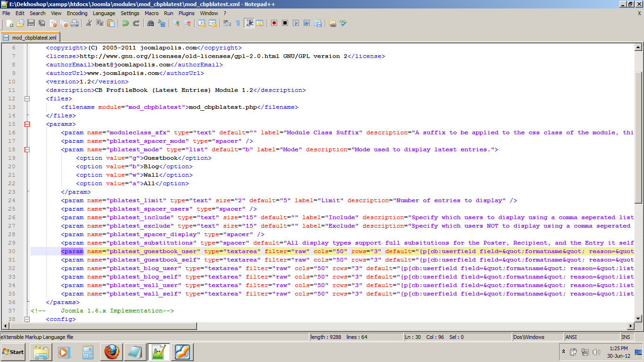Open Find dialog via binoculars icon
This screenshot has height=362, width=644.
(151, 23)
